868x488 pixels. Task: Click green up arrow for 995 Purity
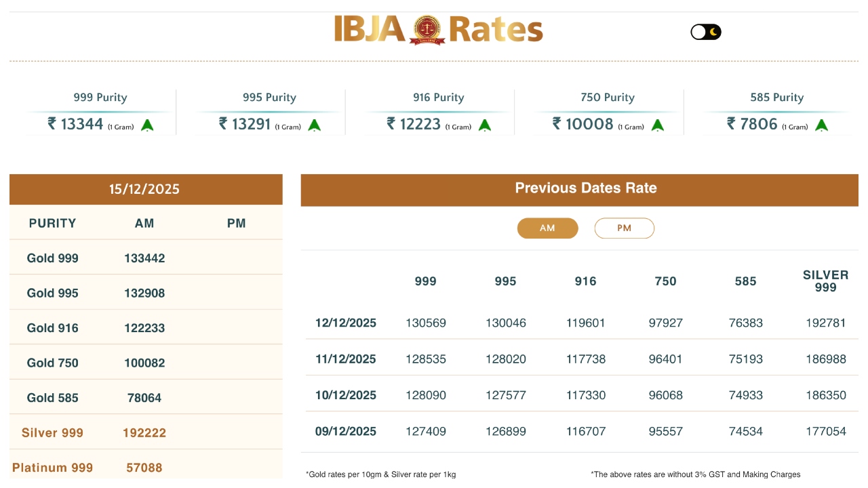coord(314,125)
